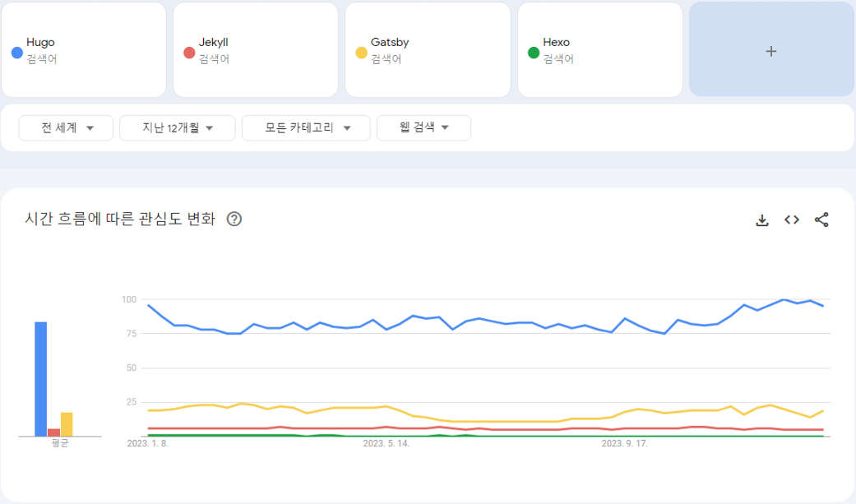Click the red Jekyll color dot
This screenshot has height=504, width=856.
tap(189, 53)
